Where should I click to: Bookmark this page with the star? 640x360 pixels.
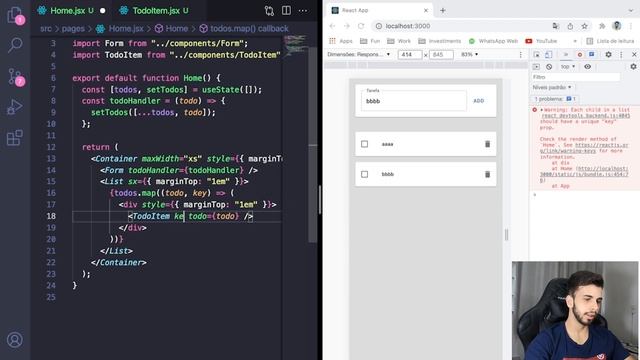[584, 26]
